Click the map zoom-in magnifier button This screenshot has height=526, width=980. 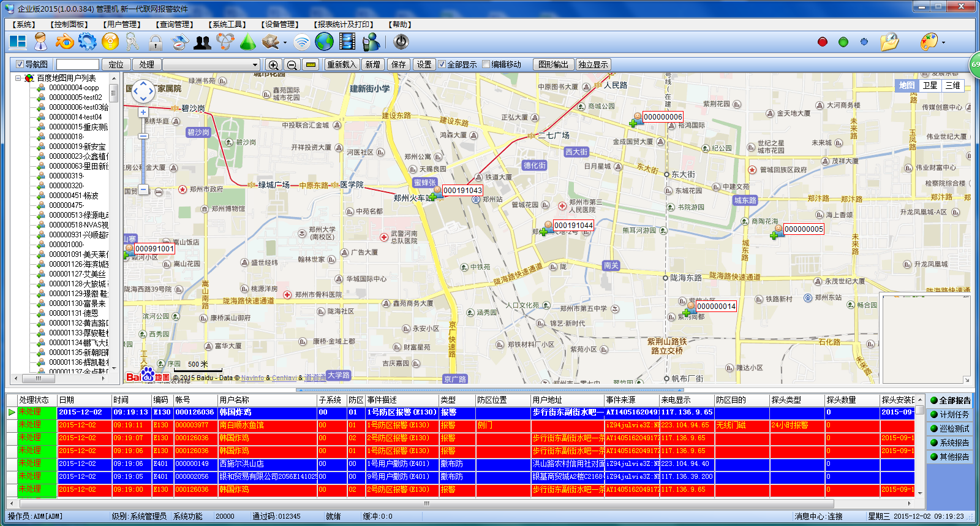coord(273,65)
